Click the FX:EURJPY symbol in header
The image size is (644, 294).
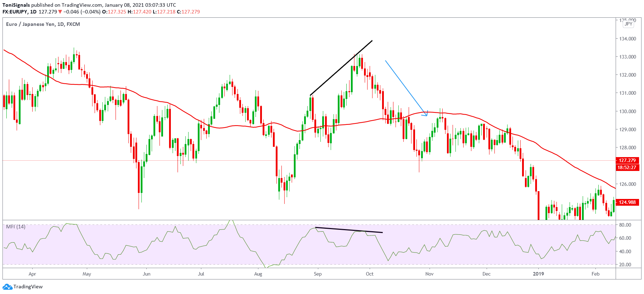(x=15, y=12)
